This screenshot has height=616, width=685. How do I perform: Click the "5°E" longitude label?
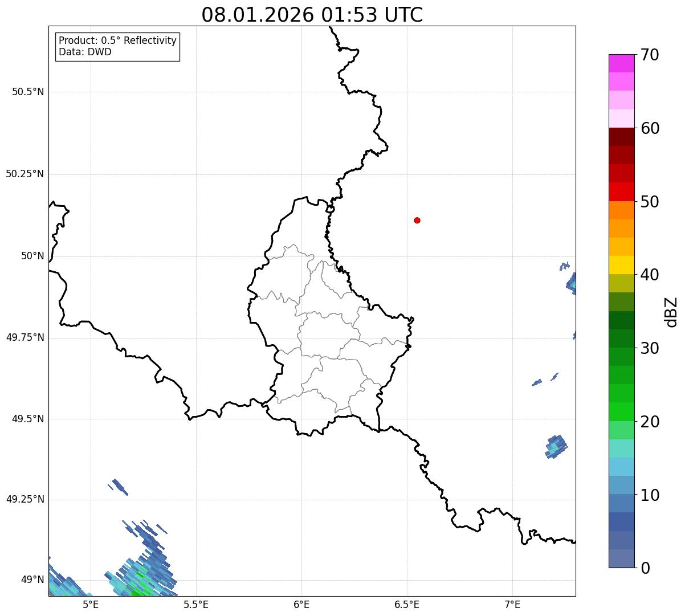(91, 605)
